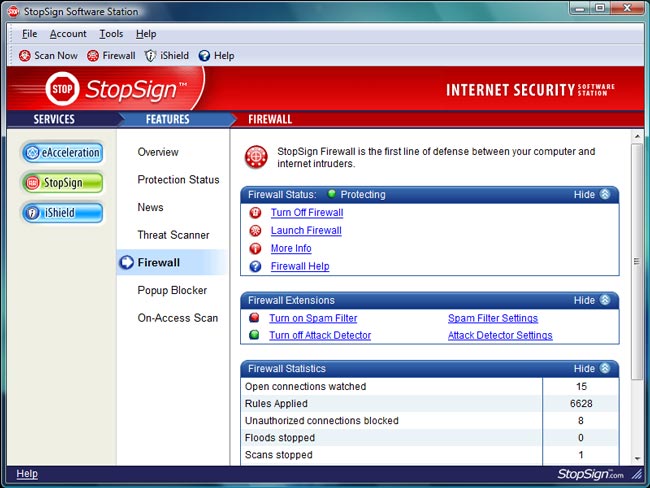Click the StopSign logo stop sign
Screen dimensions: 650x488
(x=62, y=89)
